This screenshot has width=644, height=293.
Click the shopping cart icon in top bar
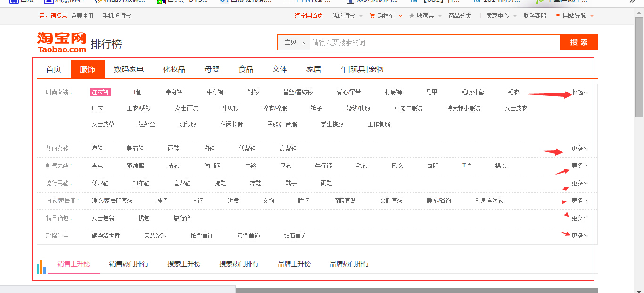[x=372, y=16]
